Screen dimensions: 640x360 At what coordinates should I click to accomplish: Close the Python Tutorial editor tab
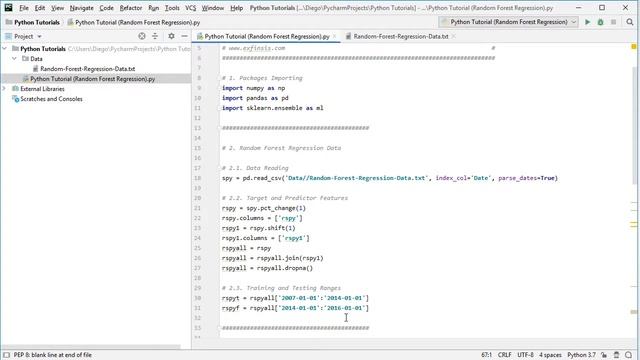pos(335,36)
